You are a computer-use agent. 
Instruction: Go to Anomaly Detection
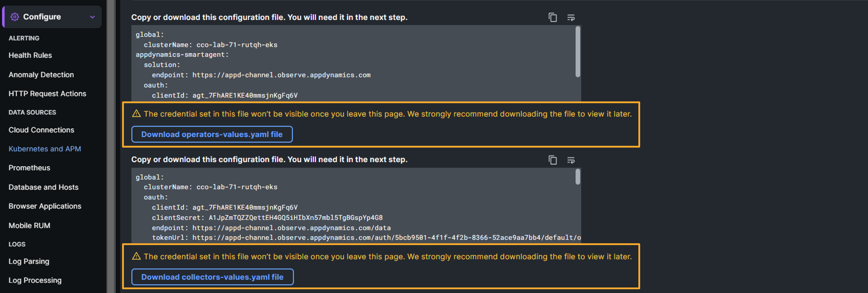click(x=41, y=75)
